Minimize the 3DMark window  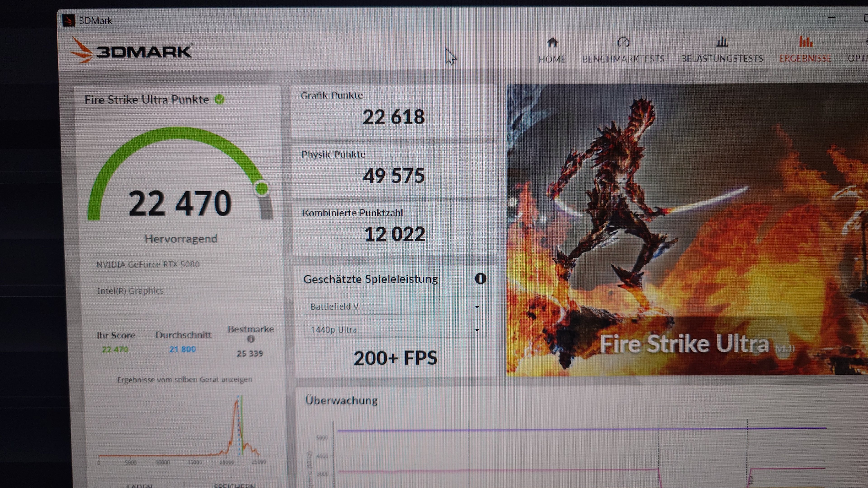[832, 18]
